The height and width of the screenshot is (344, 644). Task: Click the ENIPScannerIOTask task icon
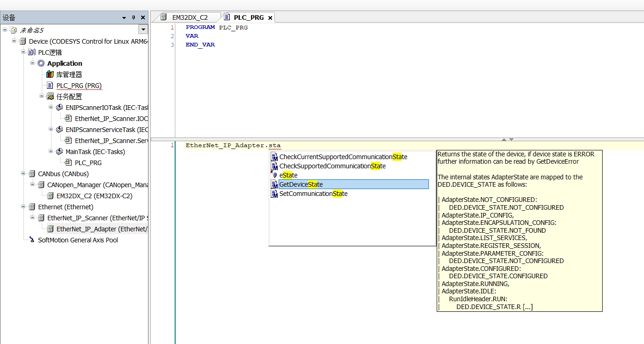(x=59, y=108)
